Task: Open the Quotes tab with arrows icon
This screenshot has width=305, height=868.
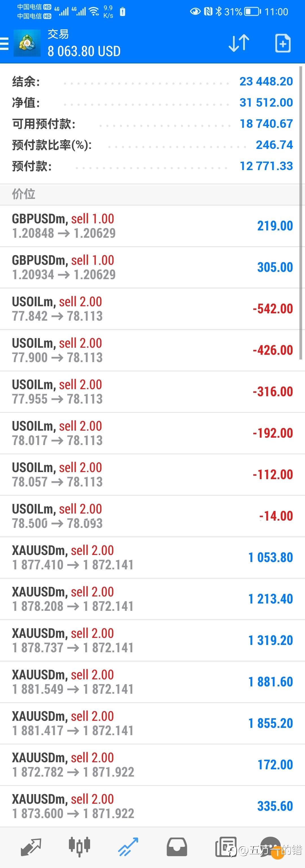Action: [31, 847]
